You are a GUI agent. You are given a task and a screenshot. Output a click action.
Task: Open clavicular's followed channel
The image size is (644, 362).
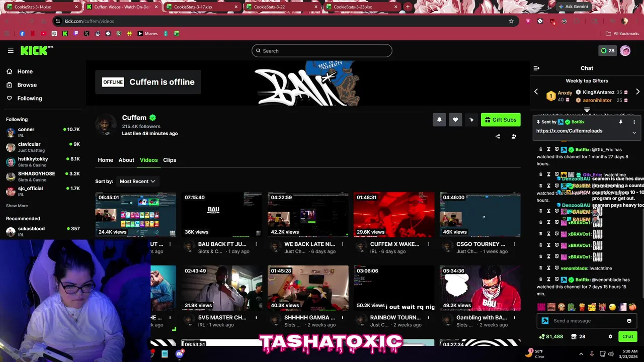[x=43, y=147]
